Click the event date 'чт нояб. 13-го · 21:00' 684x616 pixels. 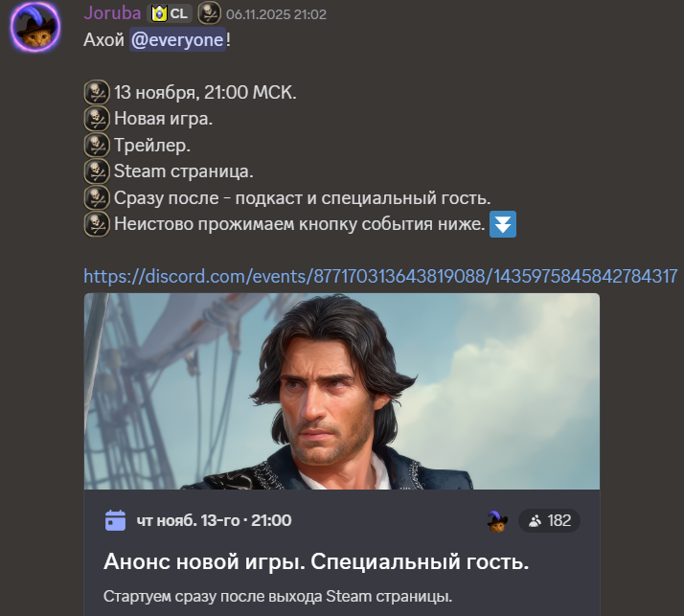(214, 520)
